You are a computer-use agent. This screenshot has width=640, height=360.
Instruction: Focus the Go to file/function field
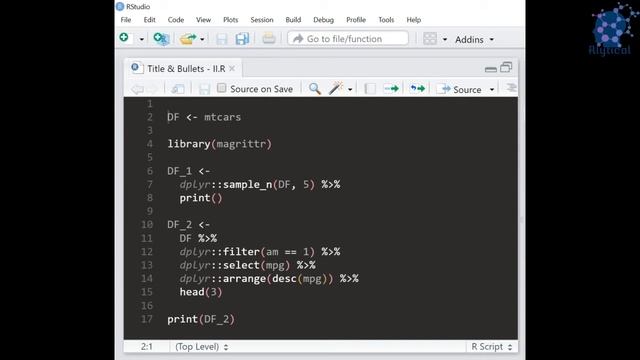pyautogui.click(x=348, y=38)
